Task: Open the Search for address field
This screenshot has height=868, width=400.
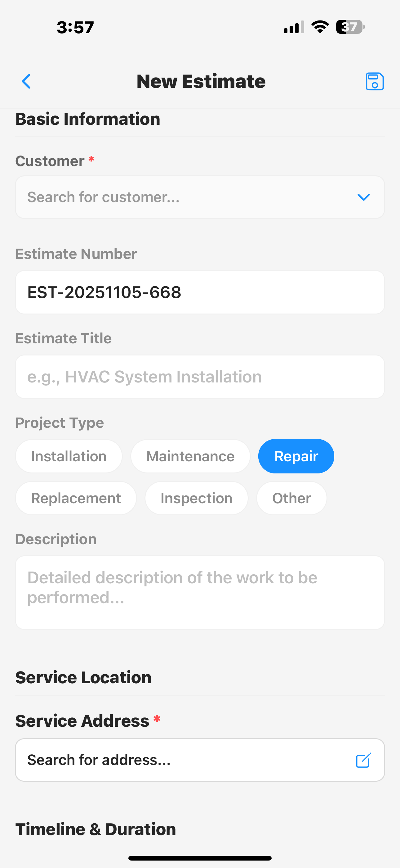Action: point(168,759)
